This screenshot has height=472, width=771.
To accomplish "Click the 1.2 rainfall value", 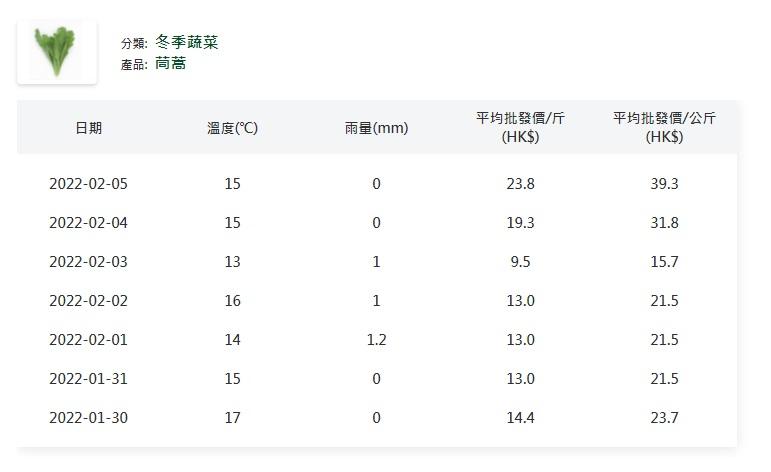I will [376, 340].
